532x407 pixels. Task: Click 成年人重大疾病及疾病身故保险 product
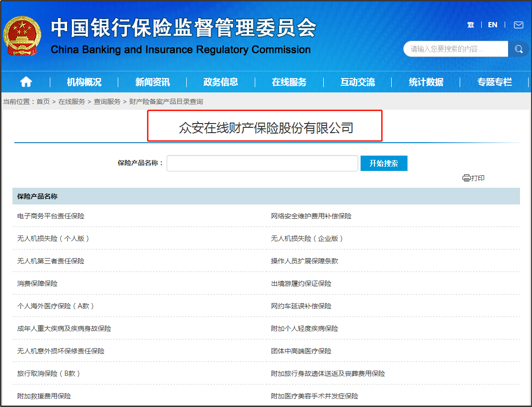[64, 328]
